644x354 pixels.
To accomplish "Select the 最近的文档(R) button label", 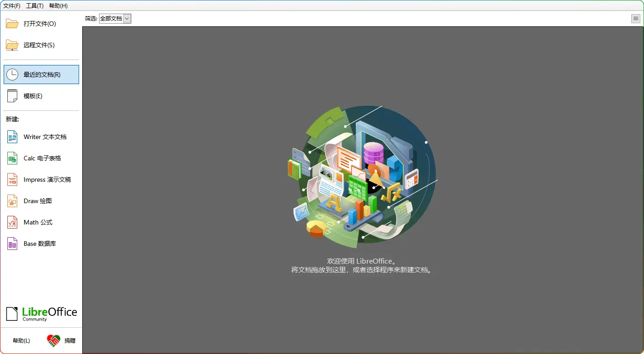I will tap(42, 75).
